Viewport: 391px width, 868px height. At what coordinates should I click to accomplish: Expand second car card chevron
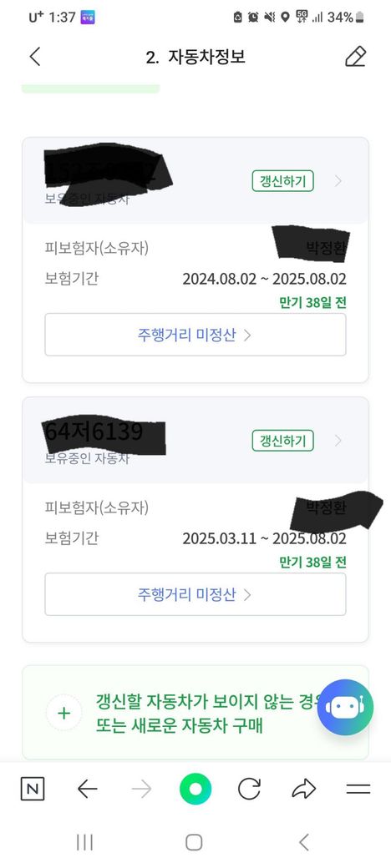[338, 441]
